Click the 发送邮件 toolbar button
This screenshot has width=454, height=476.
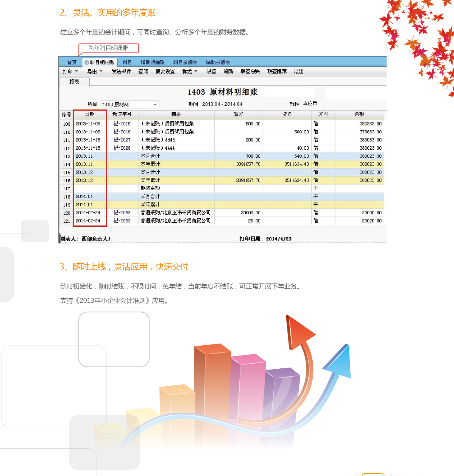(x=121, y=72)
